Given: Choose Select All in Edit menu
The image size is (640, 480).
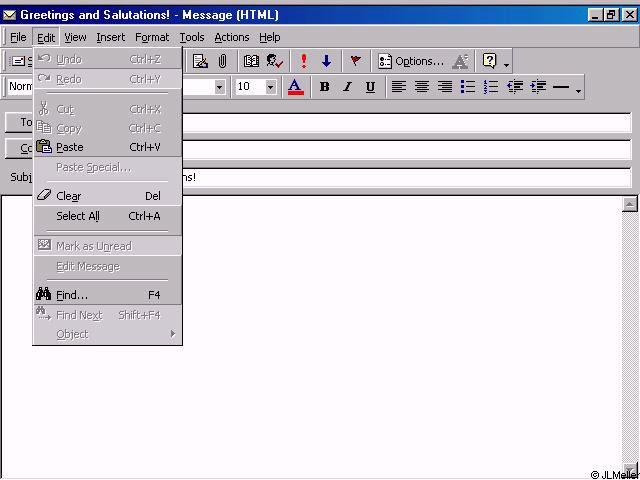Looking at the screenshot, I should (107, 216).
